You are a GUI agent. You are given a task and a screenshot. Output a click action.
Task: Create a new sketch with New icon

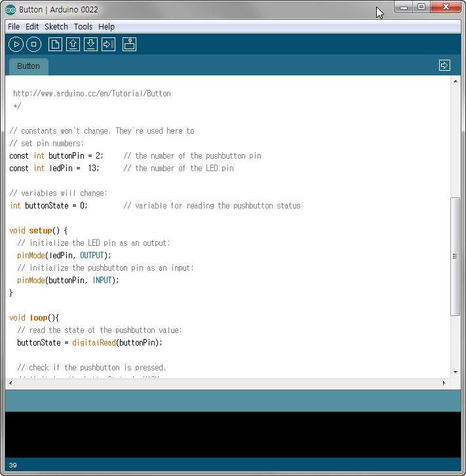pyautogui.click(x=55, y=45)
